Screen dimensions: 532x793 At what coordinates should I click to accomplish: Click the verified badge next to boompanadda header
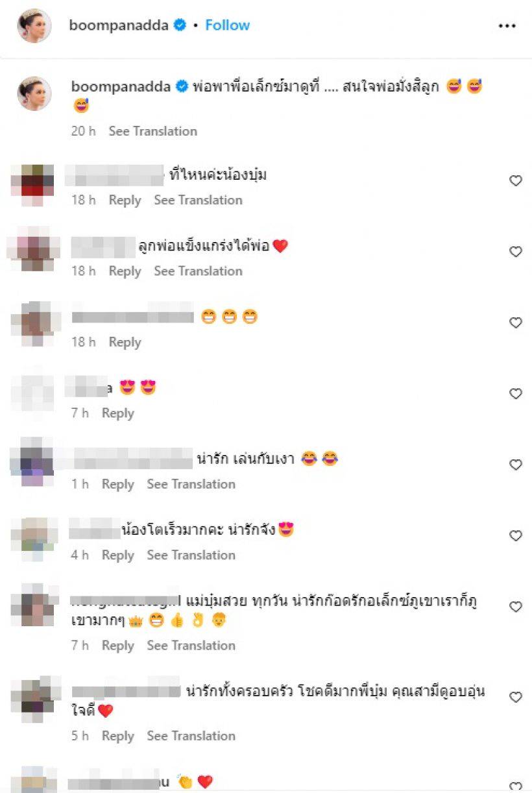coord(181,25)
